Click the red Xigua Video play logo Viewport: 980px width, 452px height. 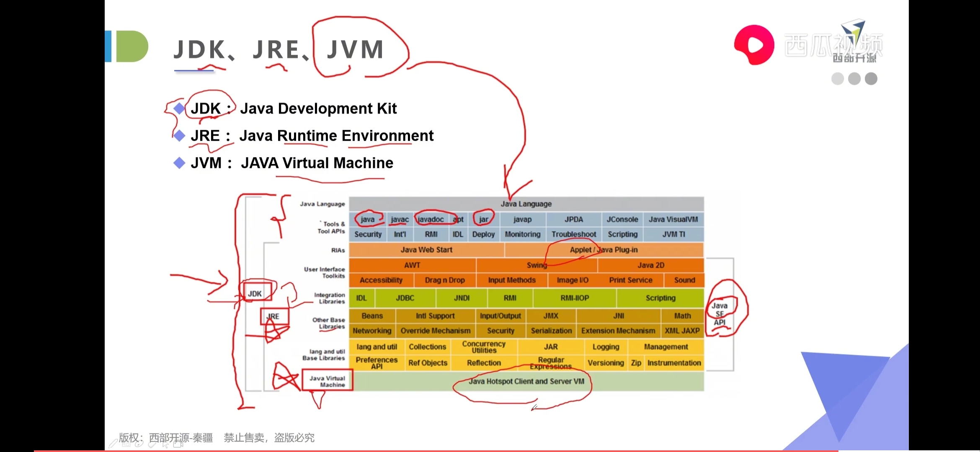754,45
